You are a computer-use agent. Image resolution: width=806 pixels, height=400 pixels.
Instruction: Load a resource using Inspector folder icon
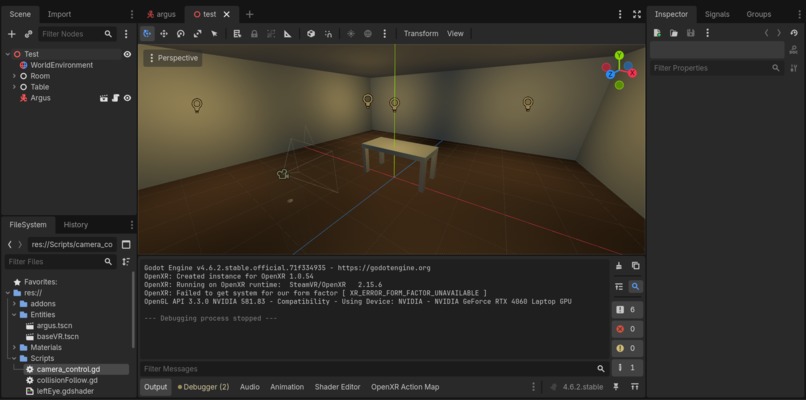click(674, 33)
